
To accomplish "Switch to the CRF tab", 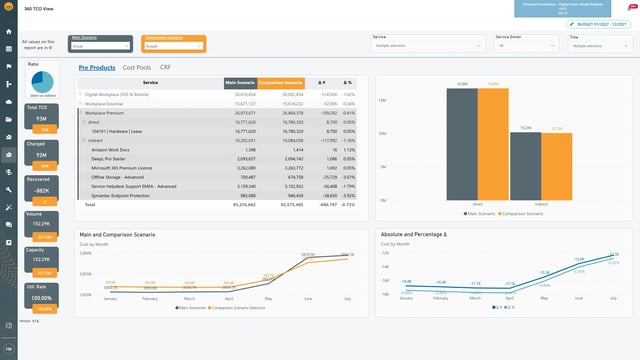I will (165, 67).
